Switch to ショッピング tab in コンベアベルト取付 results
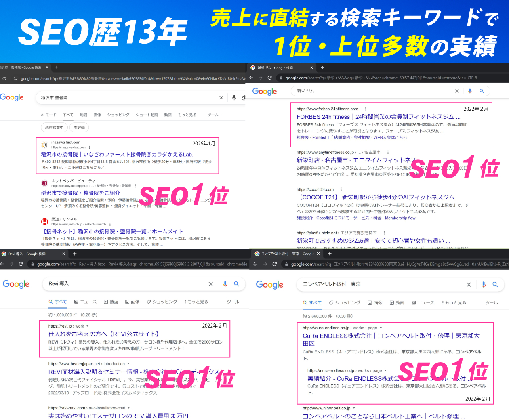 pyautogui.click(x=345, y=302)
